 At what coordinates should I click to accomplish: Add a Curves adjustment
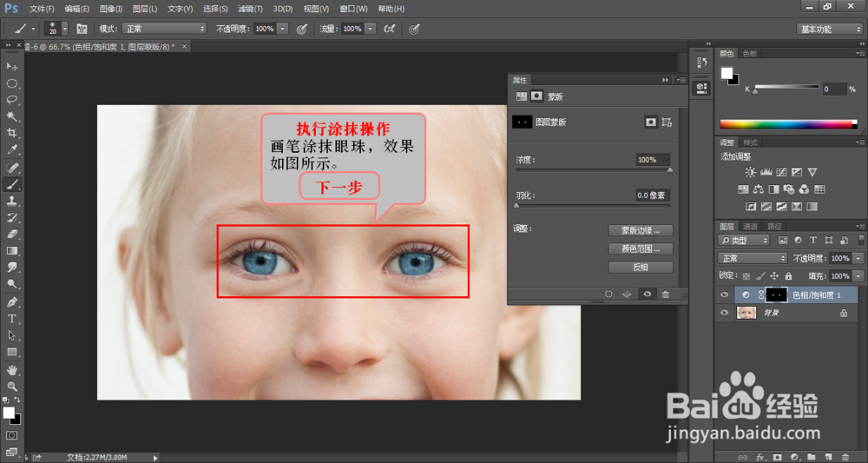click(x=782, y=172)
